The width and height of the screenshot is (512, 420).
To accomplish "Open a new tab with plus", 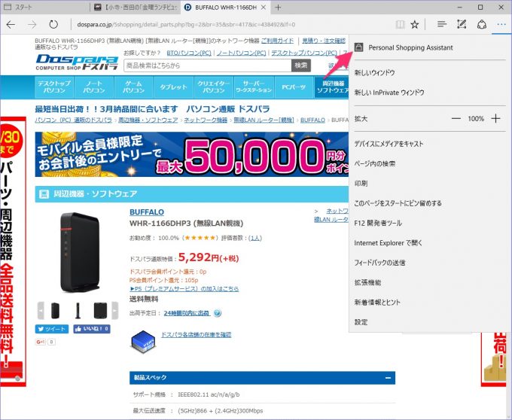I will point(278,8).
